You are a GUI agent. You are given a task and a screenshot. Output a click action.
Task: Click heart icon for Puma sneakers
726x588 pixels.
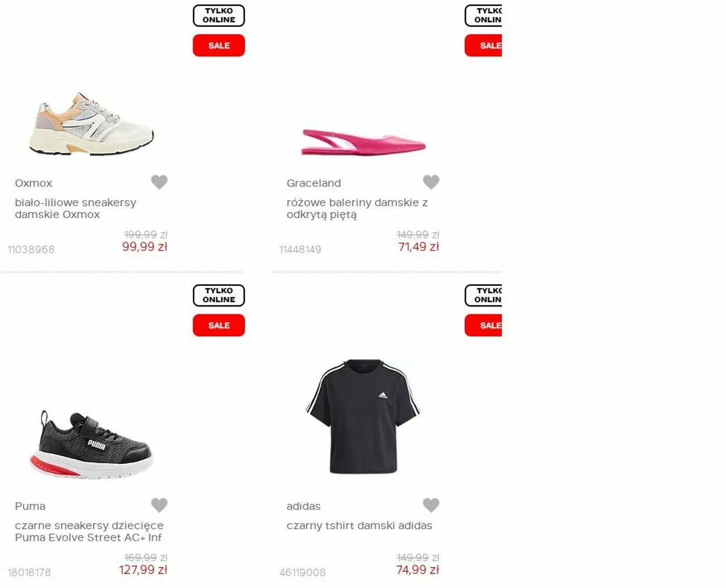[159, 505]
